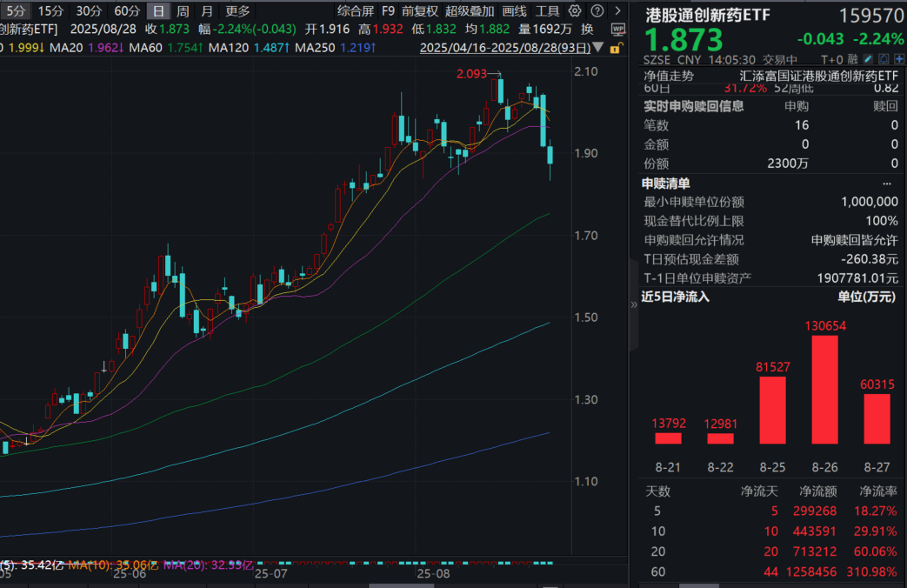Click the 8-26 inflow bar showing 130654

tap(824, 391)
